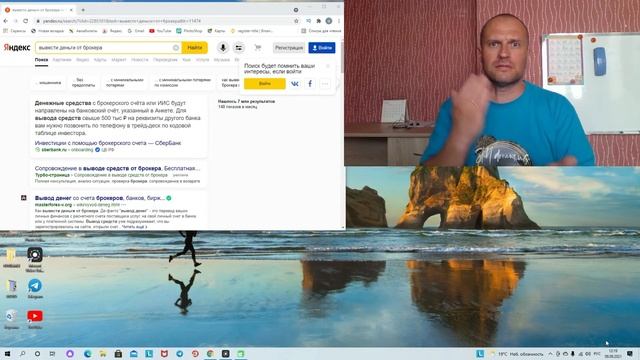Screen dimensions: 640x360
Task: Switch to the Карты tab
Action: [100, 60]
